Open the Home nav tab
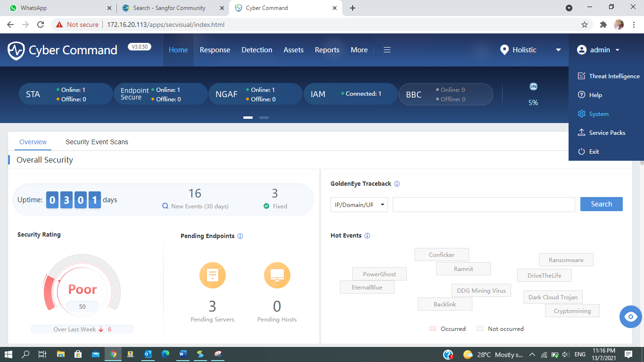The height and width of the screenshot is (362, 644). 178,50
